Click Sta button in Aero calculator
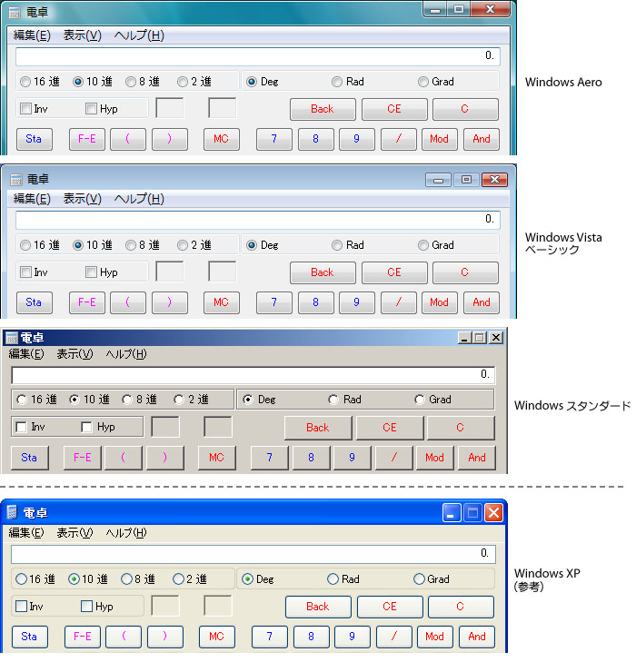 coord(35,139)
